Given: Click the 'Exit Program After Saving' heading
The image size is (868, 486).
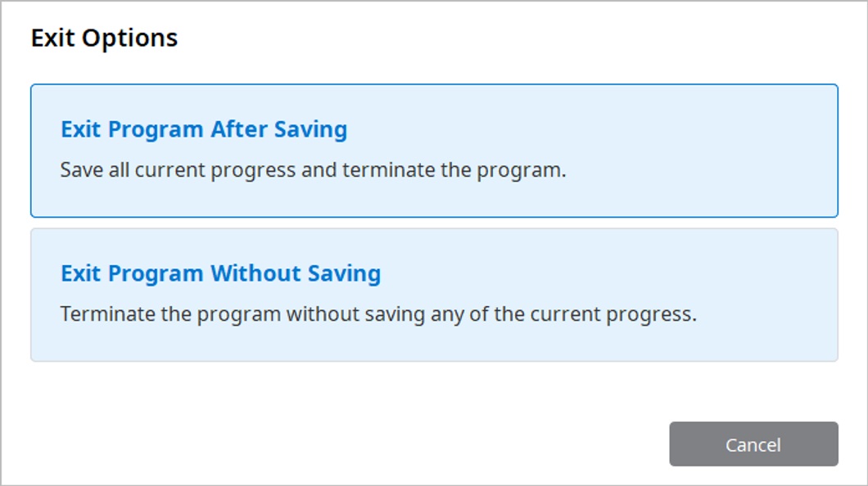Looking at the screenshot, I should [204, 129].
